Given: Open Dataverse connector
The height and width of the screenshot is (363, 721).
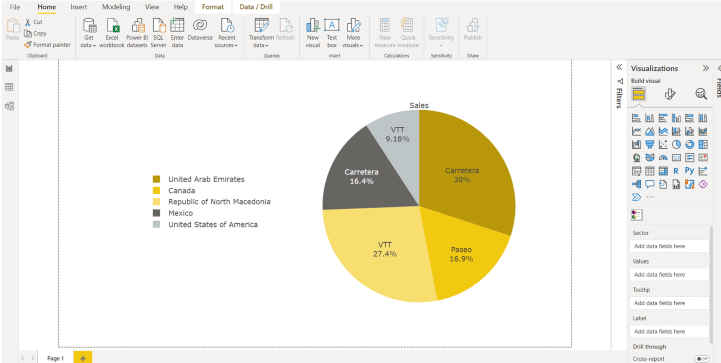Looking at the screenshot, I should [200, 29].
